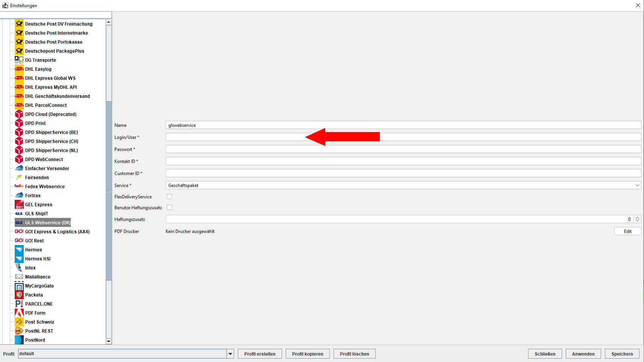This screenshot has width=644, height=362.
Task: Click the GEL Express icon
Action: point(19,204)
